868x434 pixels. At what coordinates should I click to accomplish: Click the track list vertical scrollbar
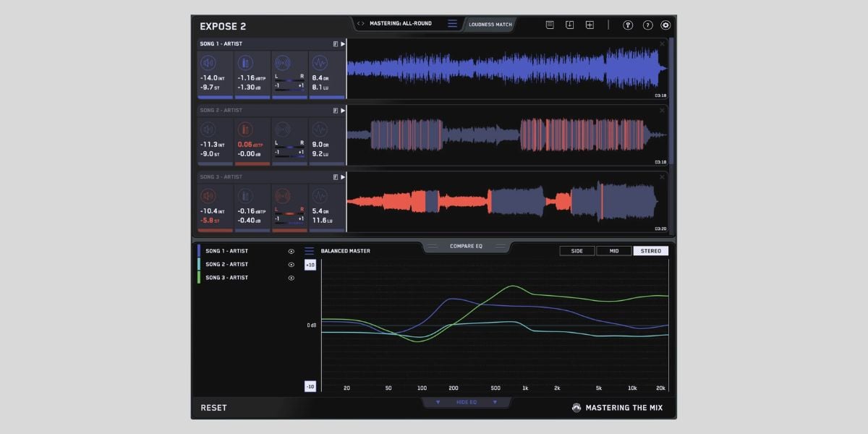672,101
